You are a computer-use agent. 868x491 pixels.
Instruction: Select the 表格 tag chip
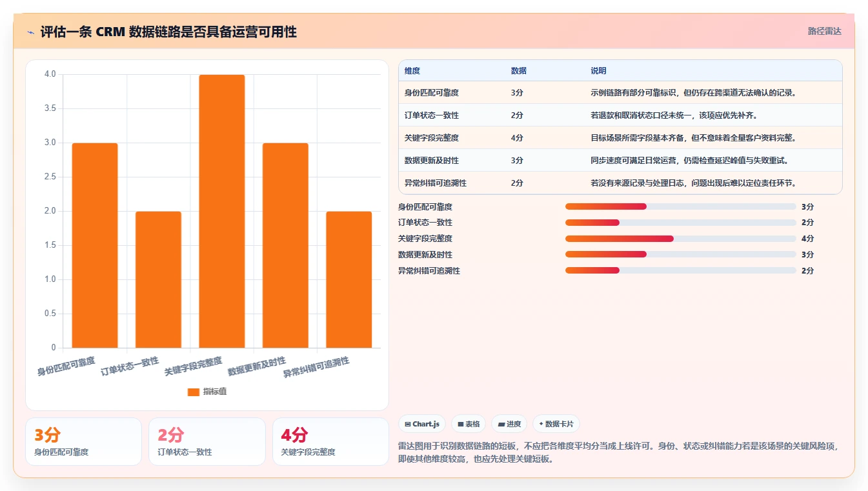click(469, 424)
